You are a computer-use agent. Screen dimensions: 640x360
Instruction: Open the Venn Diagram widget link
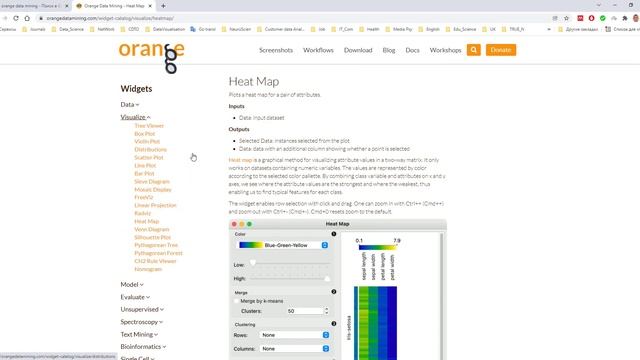pyautogui.click(x=151, y=229)
